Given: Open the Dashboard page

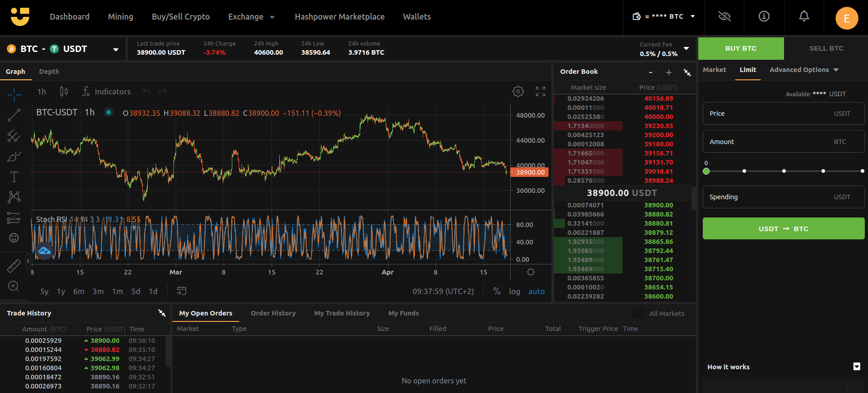Looking at the screenshot, I should click(69, 17).
